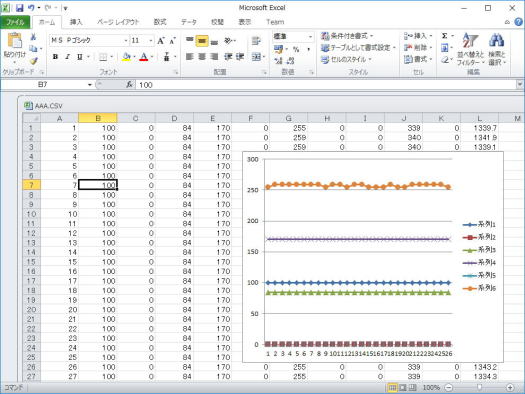The height and width of the screenshot is (394, 525).
Task: Click the Format cells button
Action: coord(418,60)
